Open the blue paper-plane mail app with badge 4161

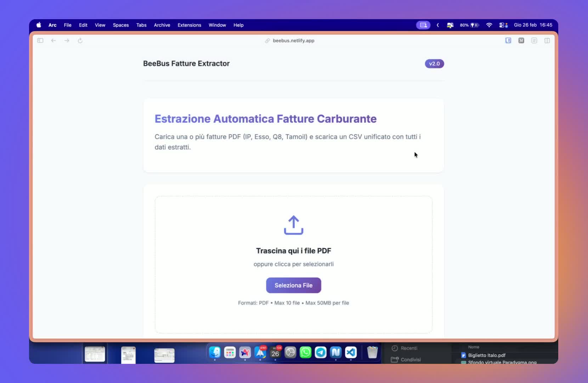260,353
